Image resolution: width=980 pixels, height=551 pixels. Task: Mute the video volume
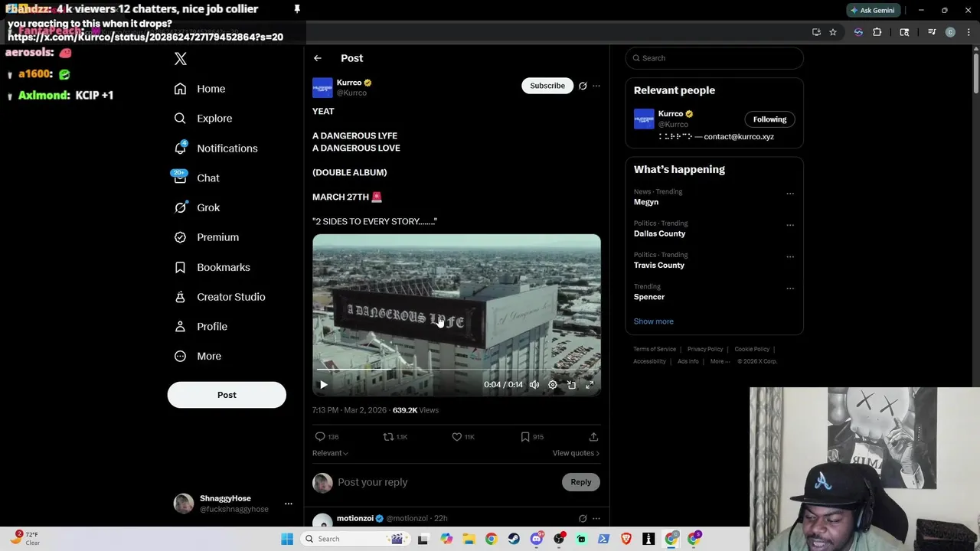point(534,385)
